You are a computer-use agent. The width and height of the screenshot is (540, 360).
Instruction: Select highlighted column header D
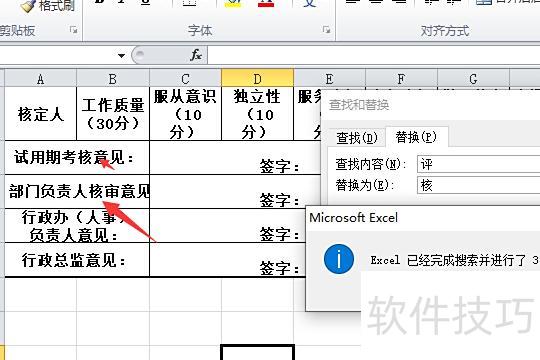pyautogui.click(x=258, y=79)
